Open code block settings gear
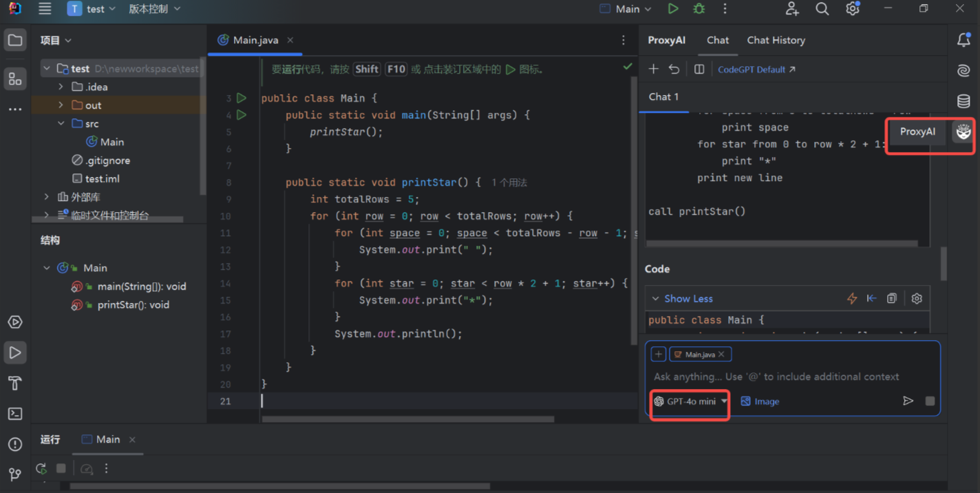Image resolution: width=980 pixels, height=493 pixels. 917,298
